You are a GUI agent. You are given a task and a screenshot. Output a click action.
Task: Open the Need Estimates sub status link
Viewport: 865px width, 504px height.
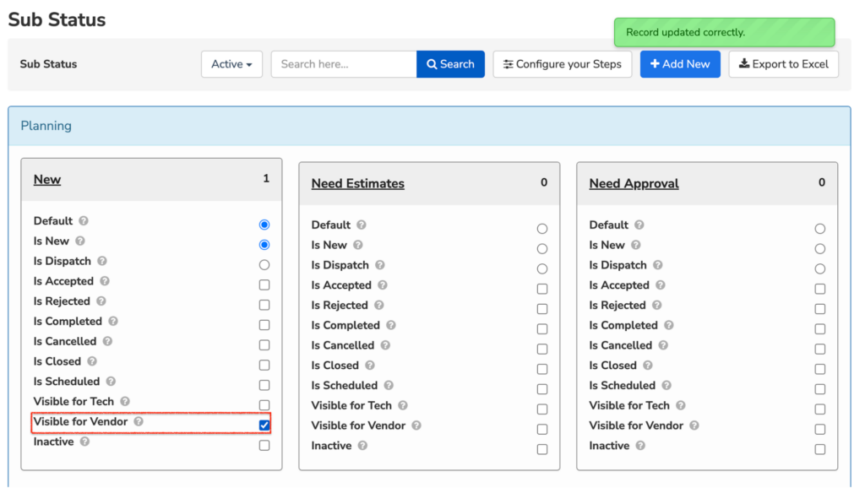[x=357, y=183]
